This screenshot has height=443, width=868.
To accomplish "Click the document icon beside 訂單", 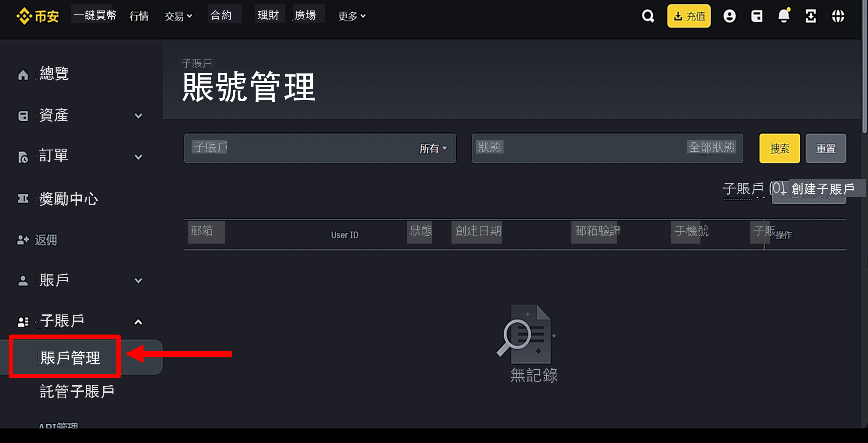I will [23, 157].
